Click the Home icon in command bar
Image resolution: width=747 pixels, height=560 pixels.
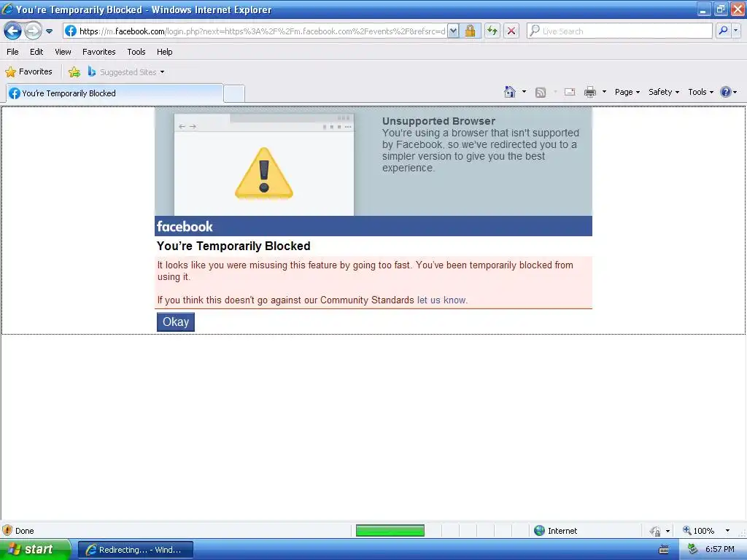[510, 92]
